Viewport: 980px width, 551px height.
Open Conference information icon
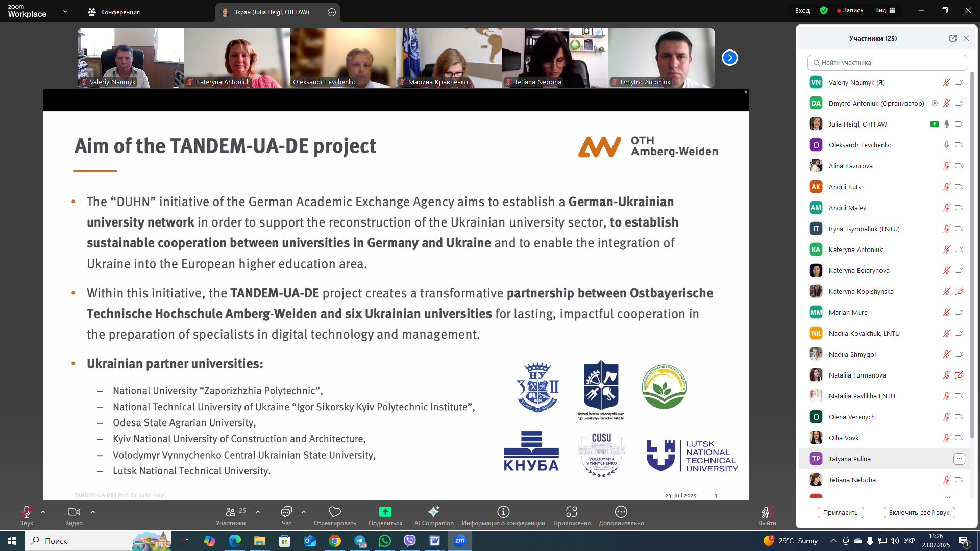503,512
